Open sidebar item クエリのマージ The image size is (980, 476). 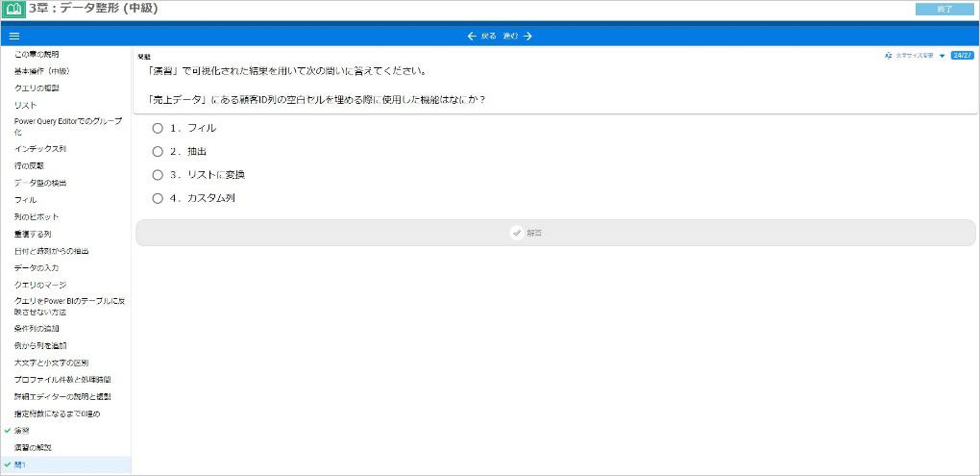pos(40,285)
